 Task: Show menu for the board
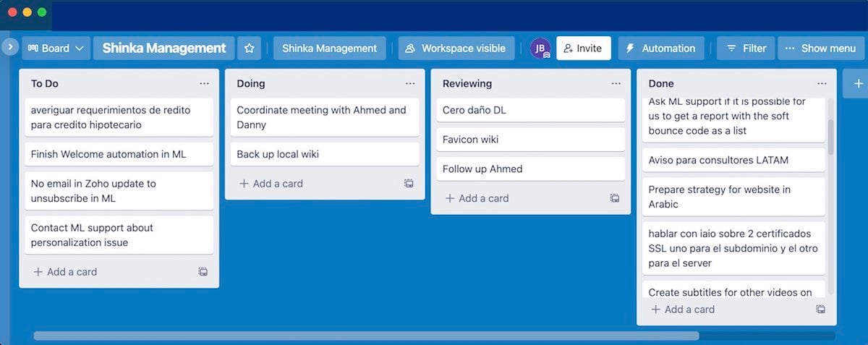(x=820, y=48)
